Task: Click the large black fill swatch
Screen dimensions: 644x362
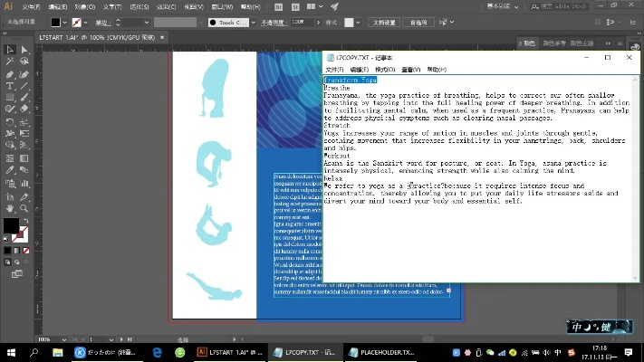Action: click(x=10, y=225)
